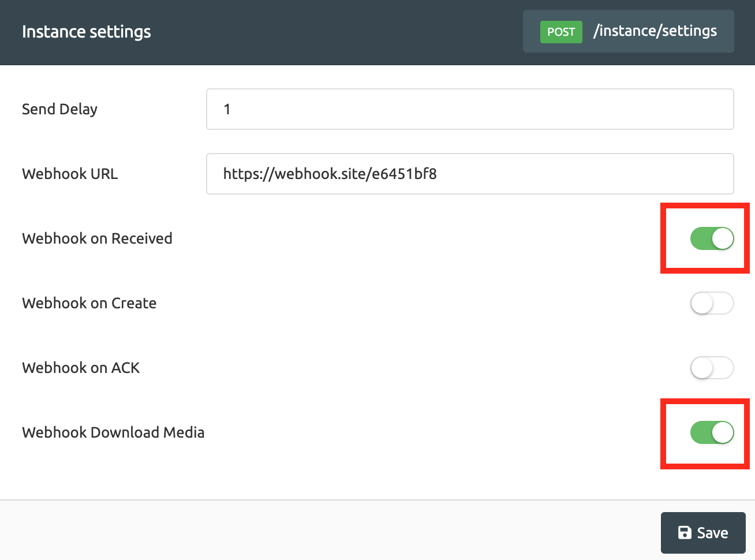The height and width of the screenshot is (560, 755).
Task: Click the Webhook URL label
Action: [x=69, y=173]
